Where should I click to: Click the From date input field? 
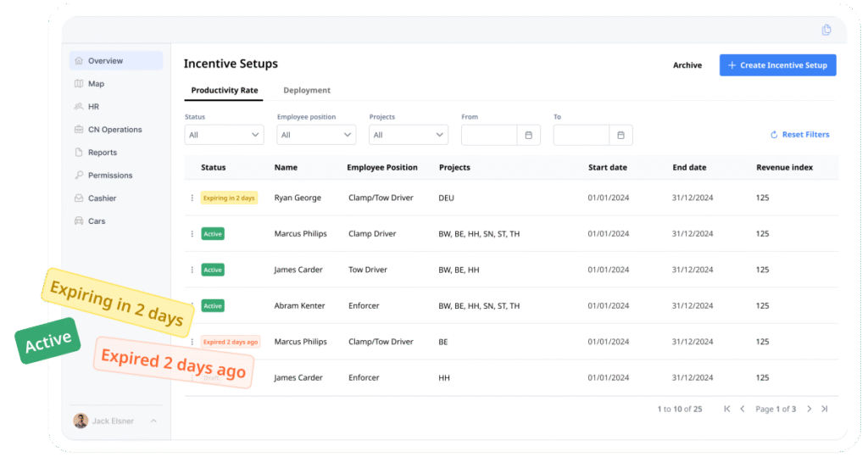click(489, 135)
